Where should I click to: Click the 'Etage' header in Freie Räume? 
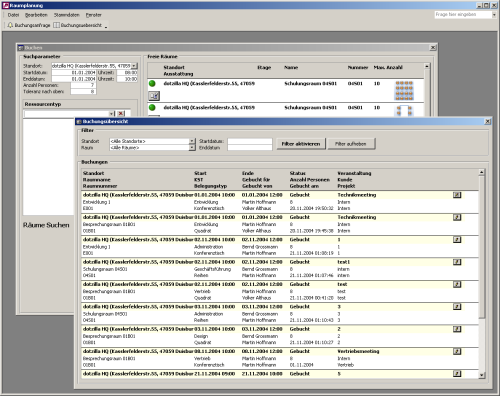point(264,67)
